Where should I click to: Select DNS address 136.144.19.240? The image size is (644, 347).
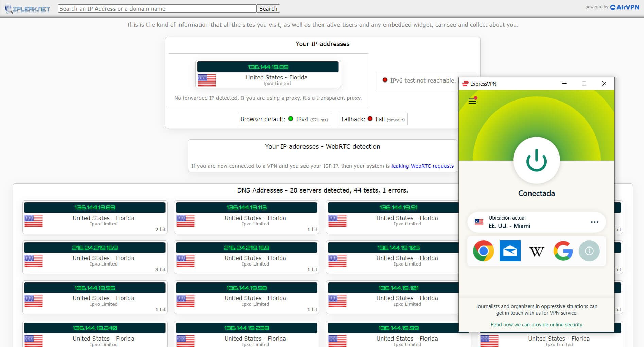[95, 328]
